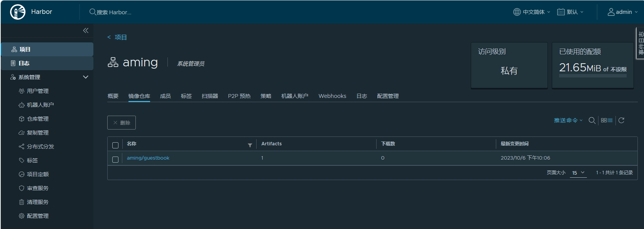Screen dimensions: 644x229
Task: Sort by the 下载数 column header
Action: 388,144
